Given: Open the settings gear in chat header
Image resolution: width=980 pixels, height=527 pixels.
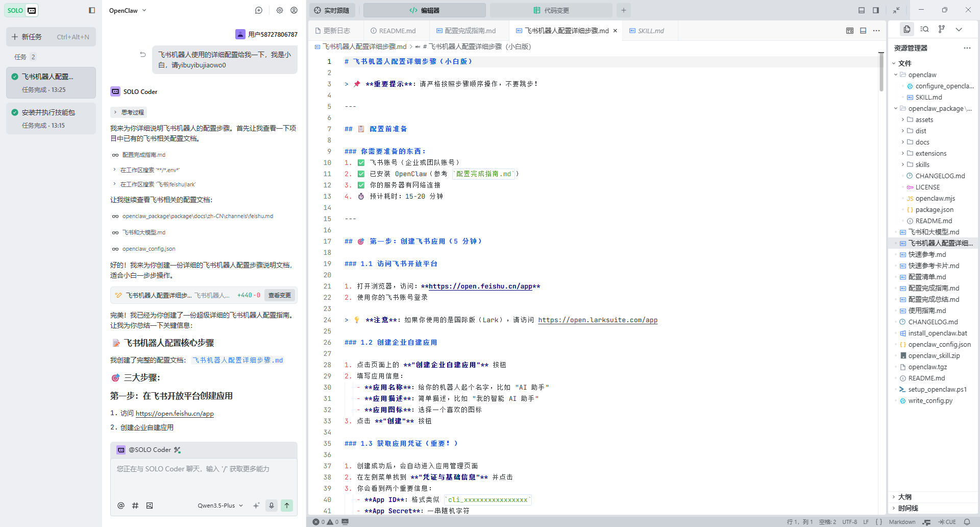Looking at the screenshot, I should click(x=280, y=10).
